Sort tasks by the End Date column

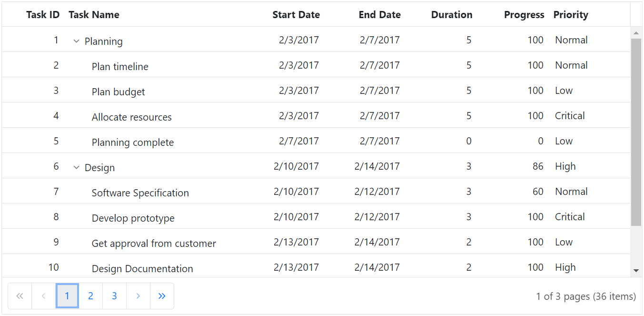[x=379, y=14]
